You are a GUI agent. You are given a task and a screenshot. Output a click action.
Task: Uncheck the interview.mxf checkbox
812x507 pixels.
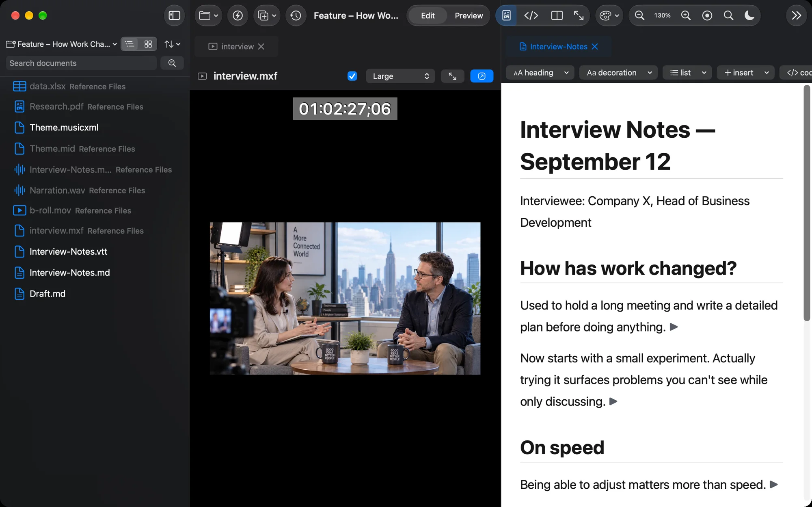(x=352, y=76)
